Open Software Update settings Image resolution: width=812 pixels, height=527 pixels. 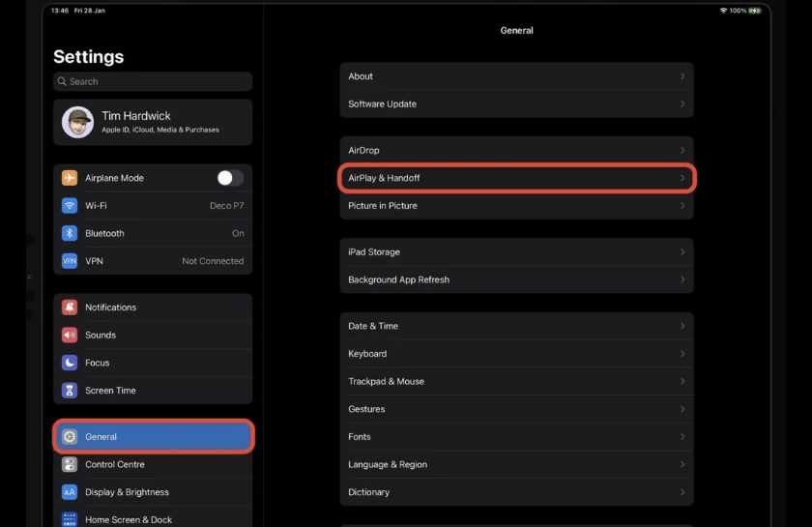tap(516, 103)
